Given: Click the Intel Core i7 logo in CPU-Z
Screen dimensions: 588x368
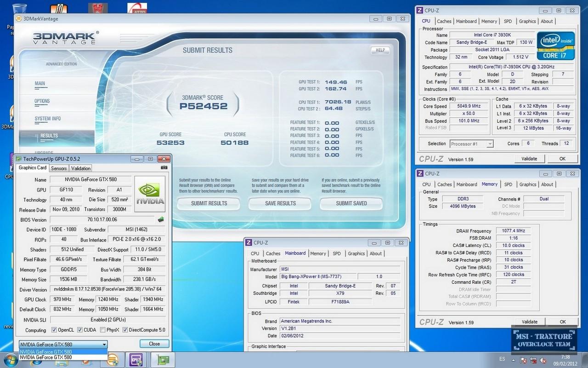Looking at the screenshot, I should 556,46.
